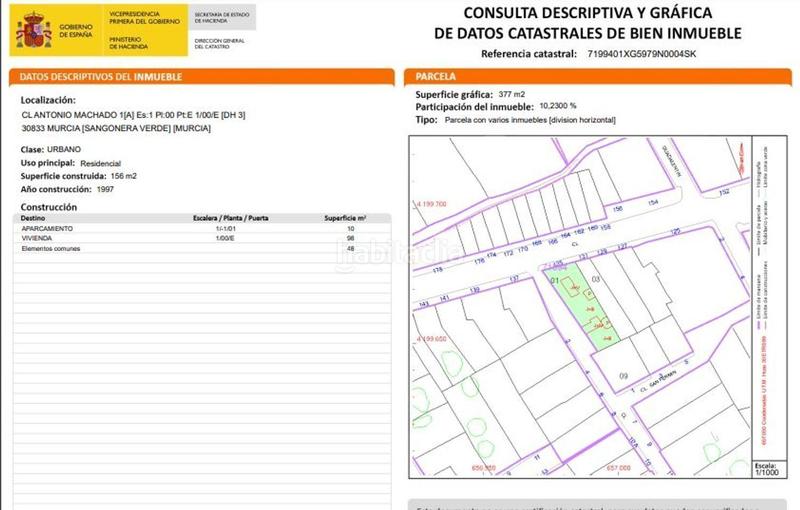800x510 pixels.
Task: Click the 'Superficie m²' column header
Action: 345,218
